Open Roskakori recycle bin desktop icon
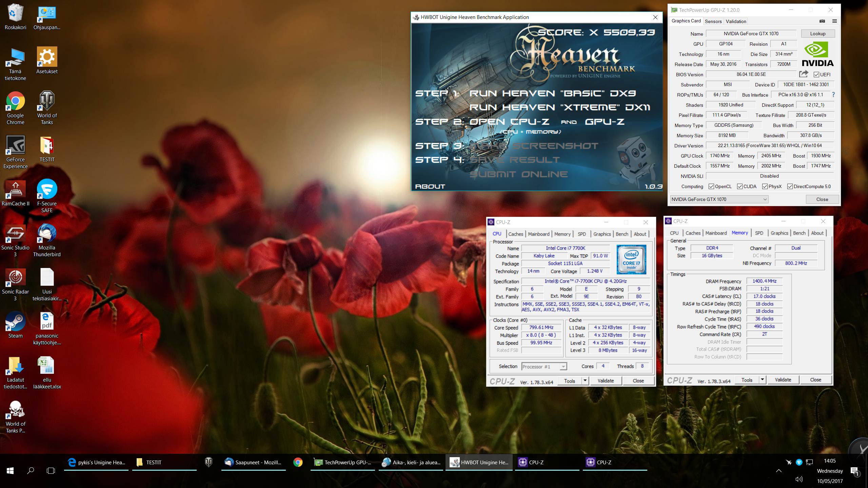 click(x=15, y=17)
